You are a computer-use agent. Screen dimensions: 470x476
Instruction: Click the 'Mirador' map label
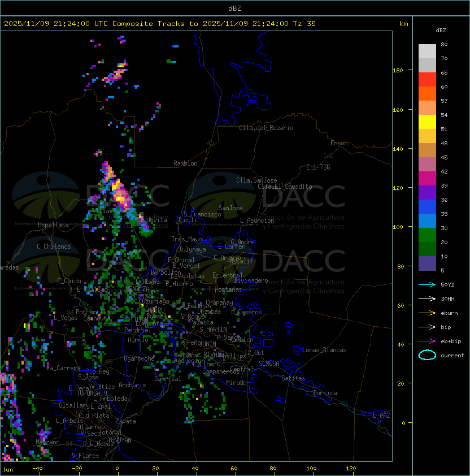point(238,383)
